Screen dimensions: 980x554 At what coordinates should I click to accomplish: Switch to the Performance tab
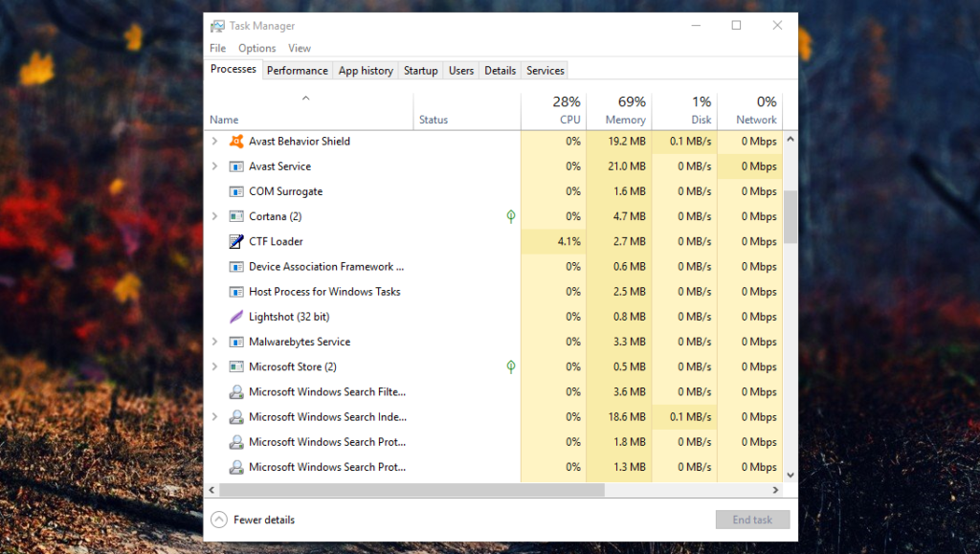tap(297, 71)
